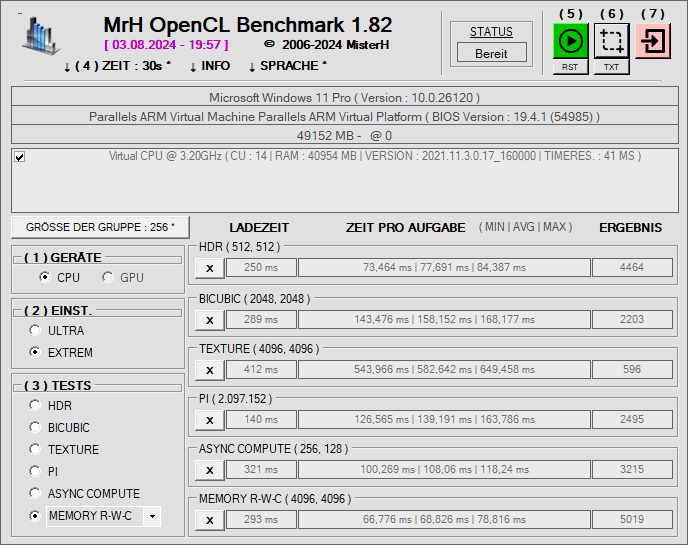Click the TEXTURE load time 412 ms
The width and height of the screenshot is (688, 545).
pyautogui.click(x=261, y=369)
